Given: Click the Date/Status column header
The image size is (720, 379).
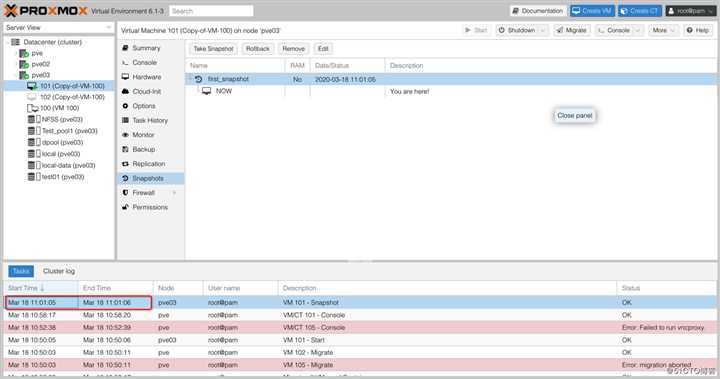Looking at the screenshot, I should [x=348, y=66].
